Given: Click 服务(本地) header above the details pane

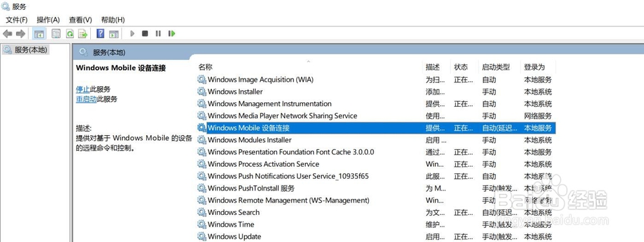Looking at the screenshot, I should (109, 53).
